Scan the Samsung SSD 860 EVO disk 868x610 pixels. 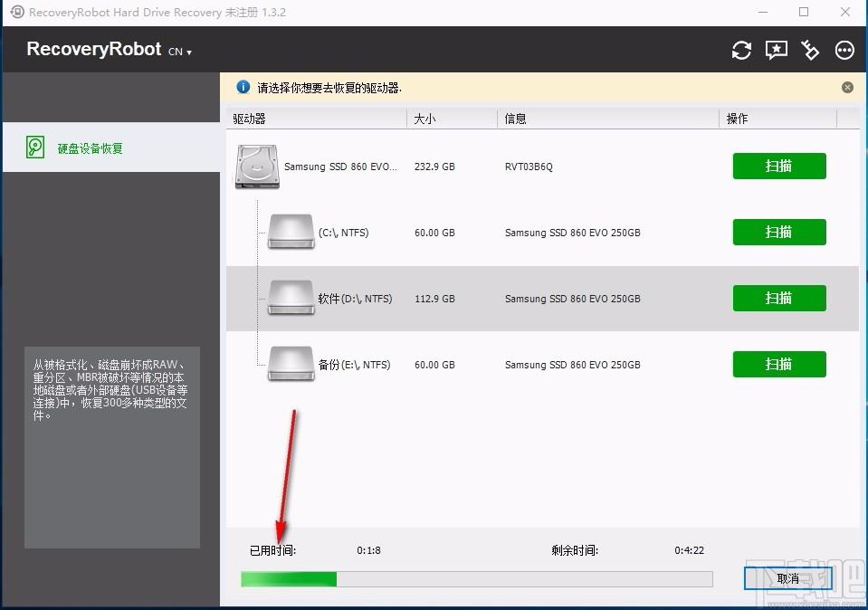pos(779,166)
